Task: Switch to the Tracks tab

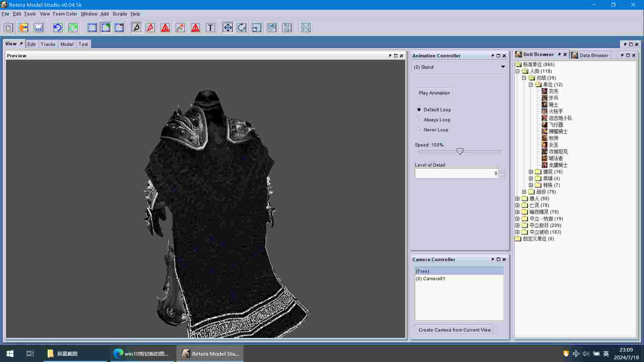Action: (48, 44)
